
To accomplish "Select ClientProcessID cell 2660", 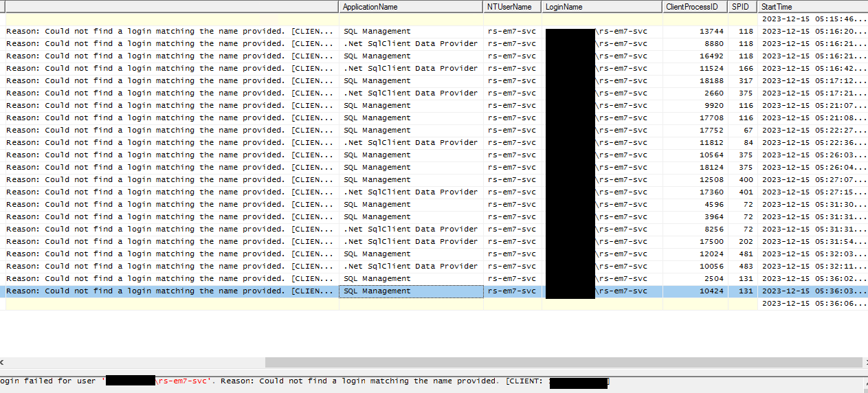I will [x=695, y=93].
